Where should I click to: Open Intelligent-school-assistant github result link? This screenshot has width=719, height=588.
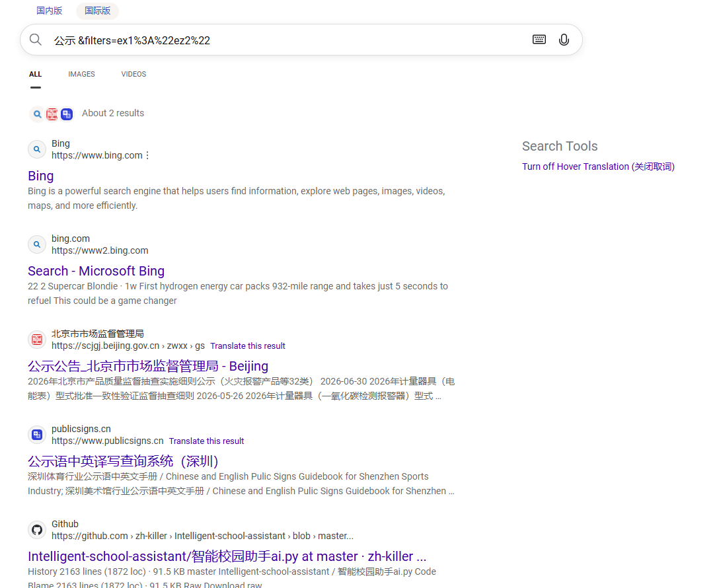tap(227, 556)
